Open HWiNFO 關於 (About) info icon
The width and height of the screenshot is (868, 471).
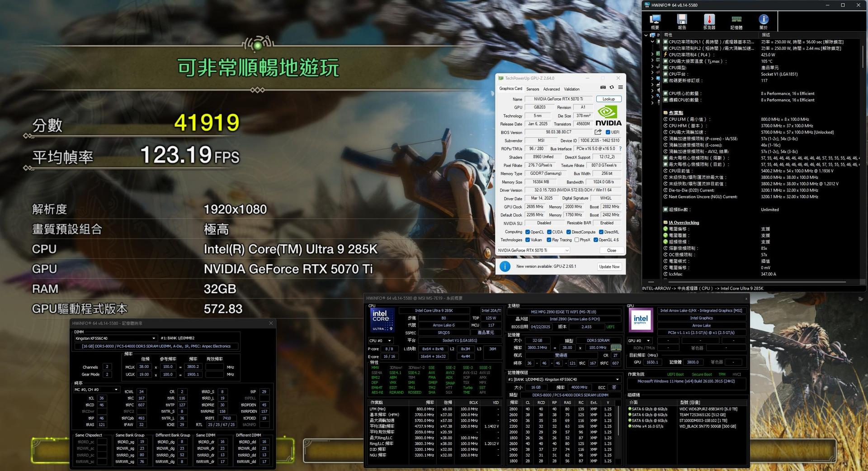click(764, 21)
